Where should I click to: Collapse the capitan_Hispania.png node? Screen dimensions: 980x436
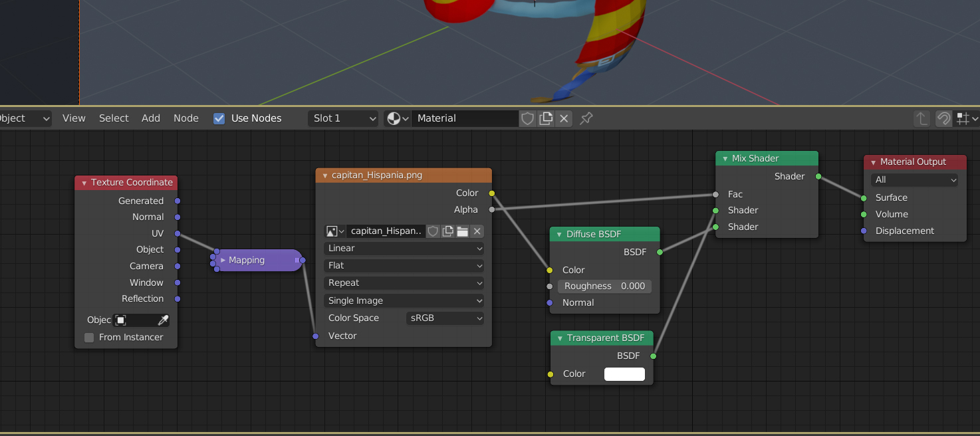324,176
